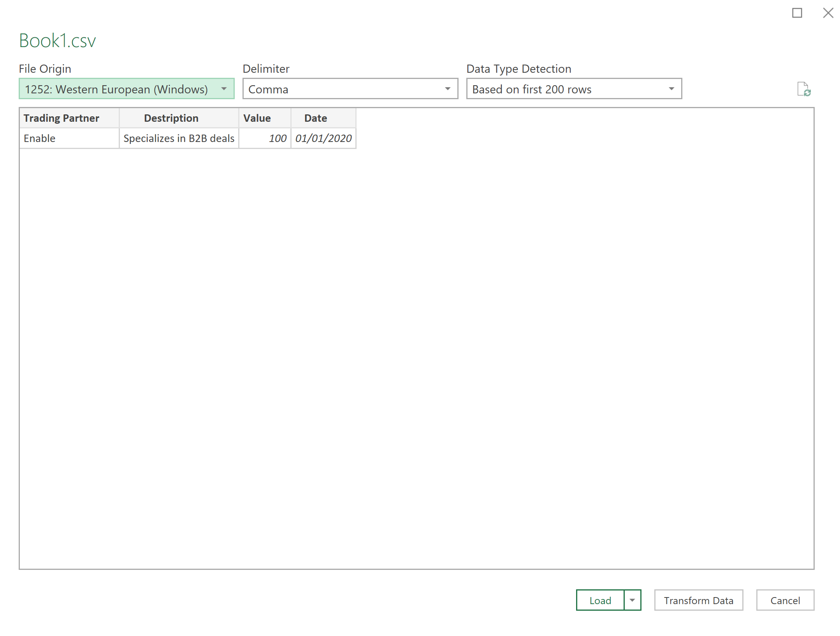Click the File Origin dropdown arrow
This screenshot has height=636, width=840.
[224, 89]
